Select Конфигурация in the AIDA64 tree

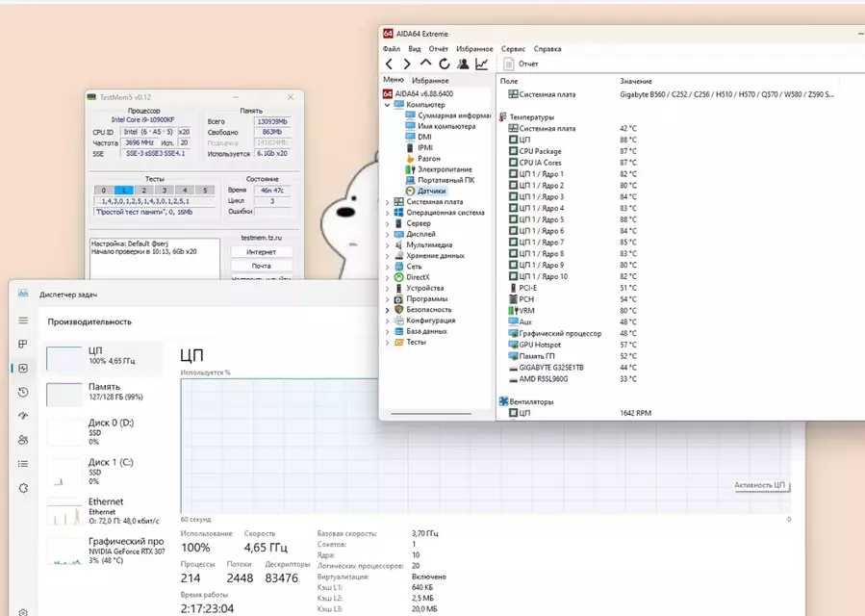pos(424,321)
